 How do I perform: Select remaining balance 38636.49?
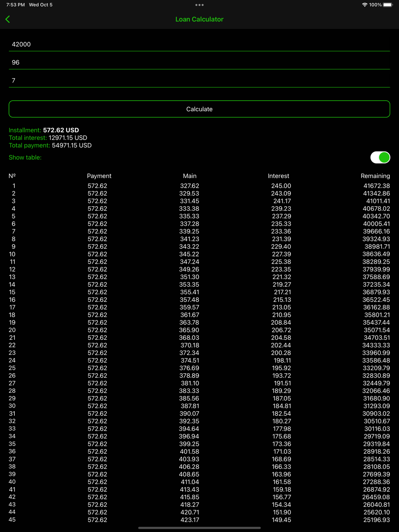(376, 254)
